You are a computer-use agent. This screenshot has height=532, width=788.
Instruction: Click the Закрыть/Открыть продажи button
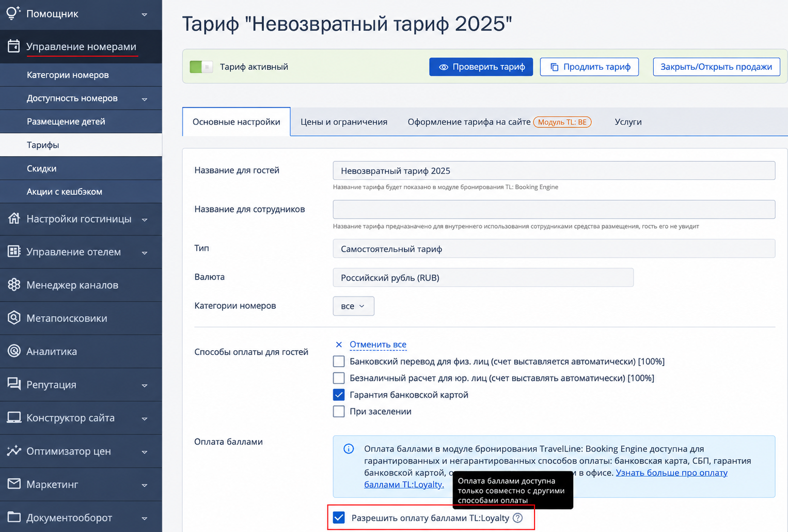coord(716,67)
